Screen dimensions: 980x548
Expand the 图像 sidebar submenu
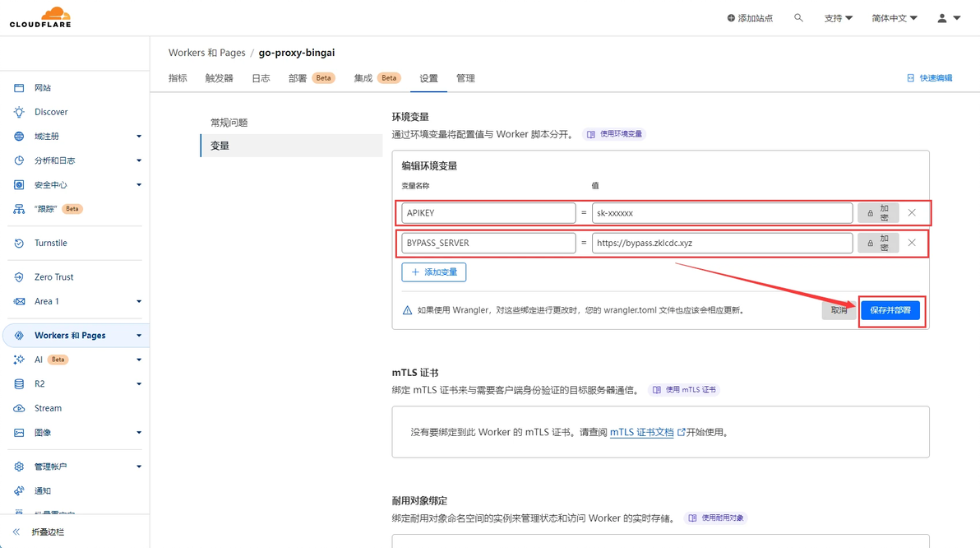[139, 433]
